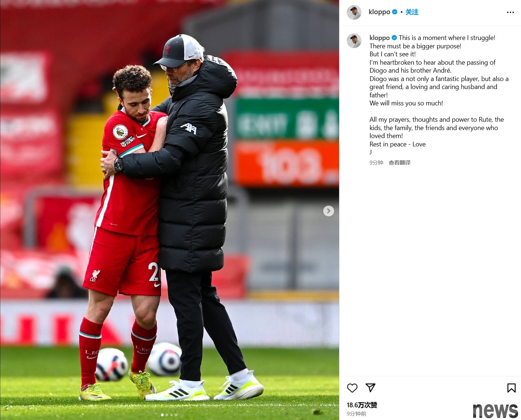Click the main photo of the hug

169,210
